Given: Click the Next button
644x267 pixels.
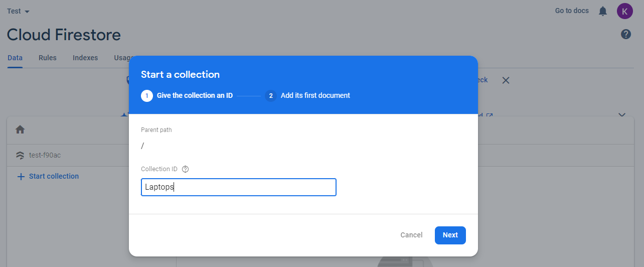Looking at the screenshot, I should point(450,235).
